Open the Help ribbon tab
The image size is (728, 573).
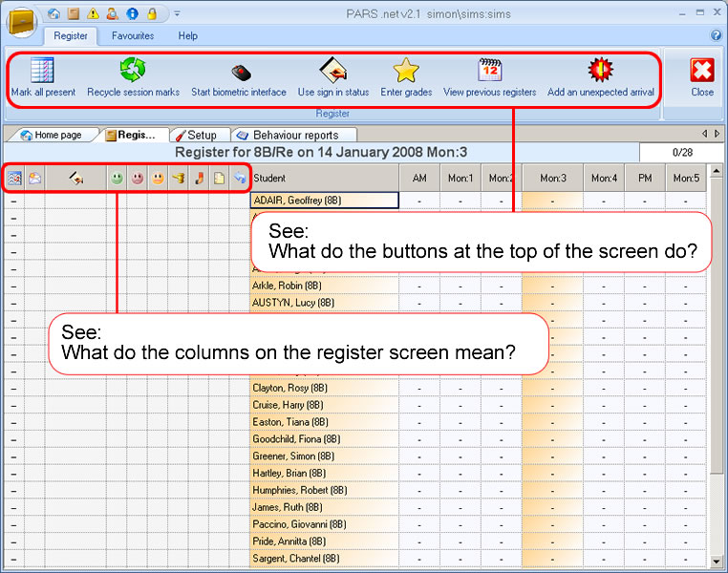tap(187, 35)
